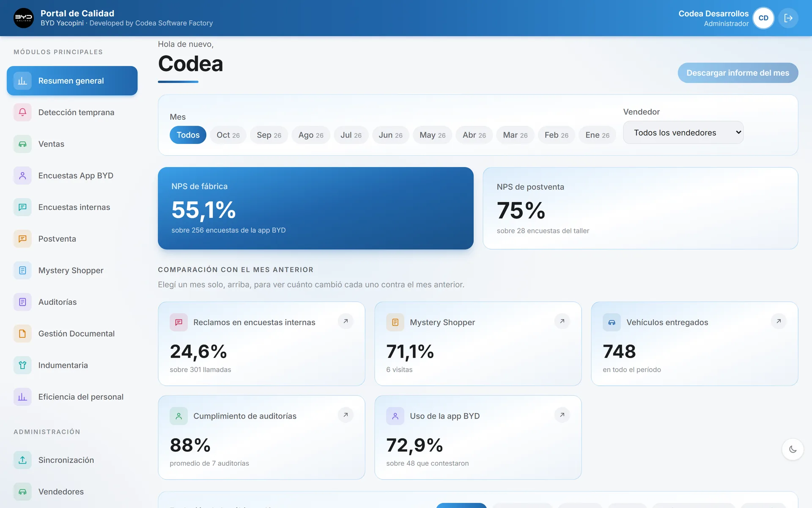Image resolution: width=812 pixels, height=508 pixels.
Task: Open Mystery Shopper in sidebar
Action: [72, 271]
